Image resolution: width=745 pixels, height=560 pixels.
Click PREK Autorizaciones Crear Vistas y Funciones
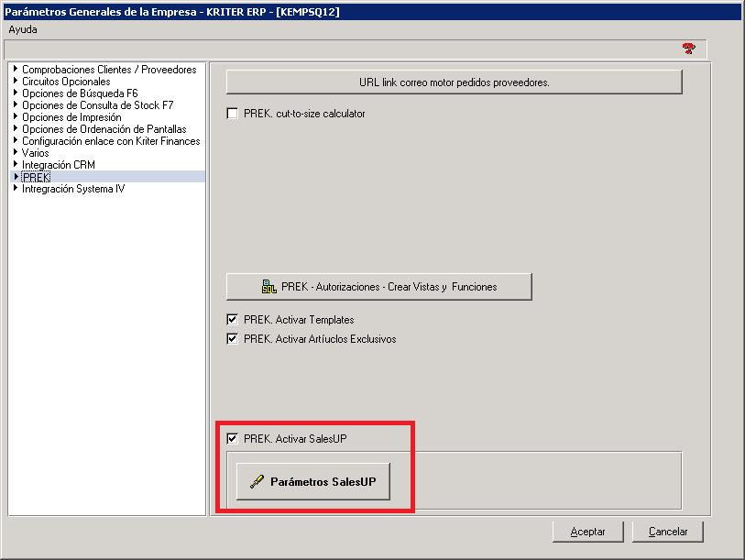379,287
